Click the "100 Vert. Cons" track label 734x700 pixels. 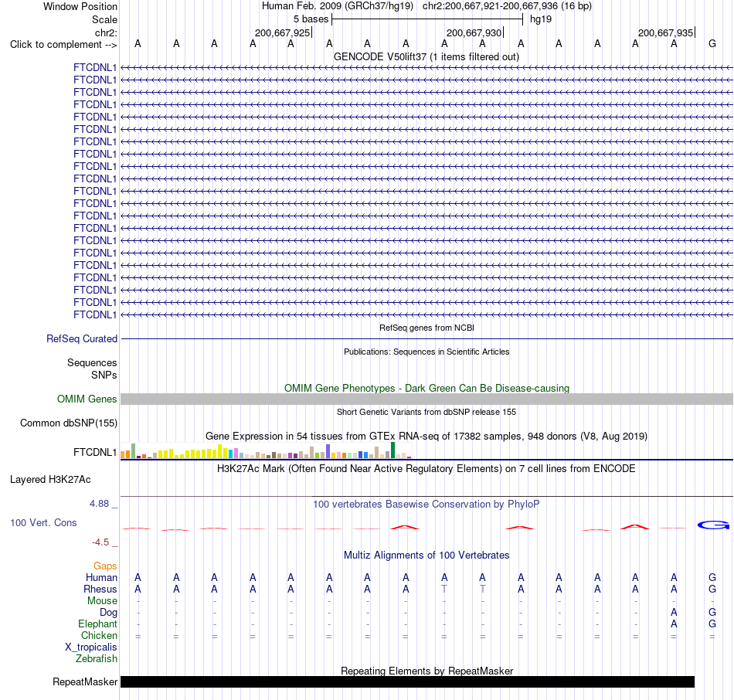pyautogui.click(x=43, y=522)
